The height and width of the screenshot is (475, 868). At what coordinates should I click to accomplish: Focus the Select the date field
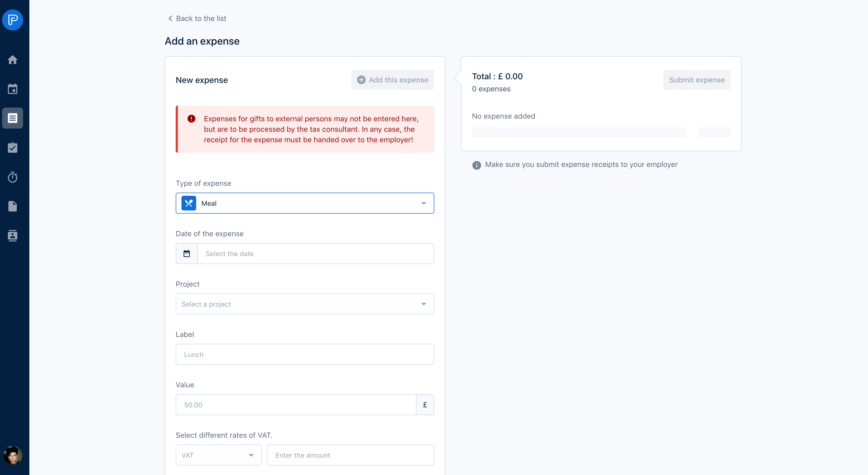pos(315,254)
